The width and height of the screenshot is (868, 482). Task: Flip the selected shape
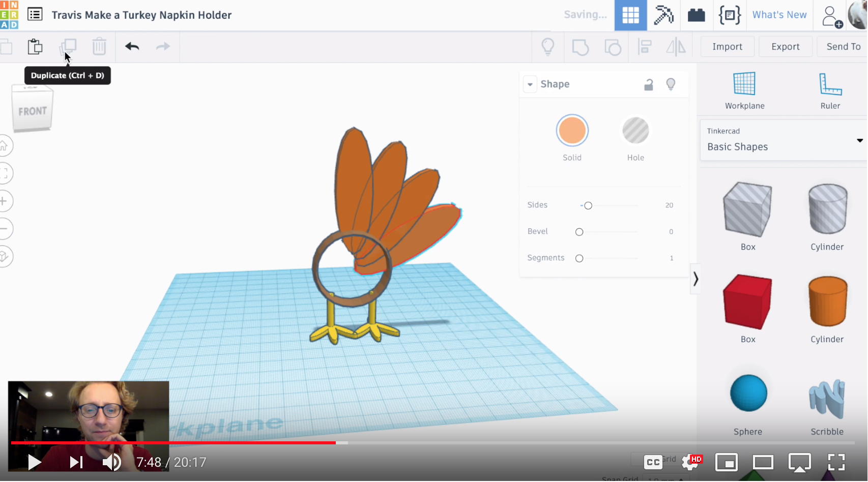(677, 46)
